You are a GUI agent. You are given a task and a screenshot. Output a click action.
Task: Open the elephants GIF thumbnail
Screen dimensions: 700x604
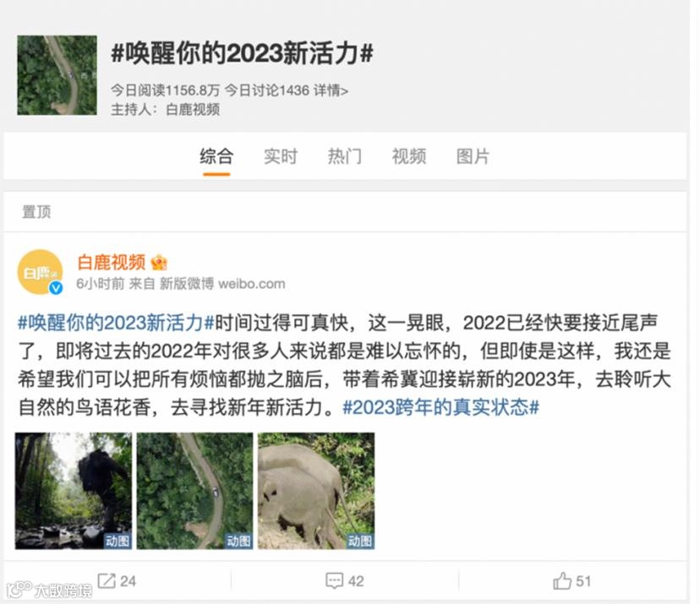pos(316,491)
